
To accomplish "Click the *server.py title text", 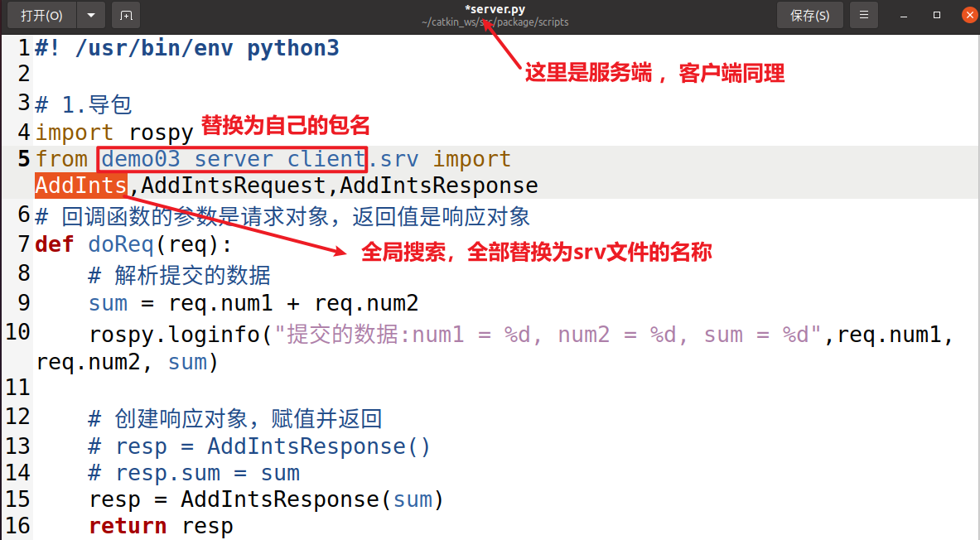I will 495,9.
